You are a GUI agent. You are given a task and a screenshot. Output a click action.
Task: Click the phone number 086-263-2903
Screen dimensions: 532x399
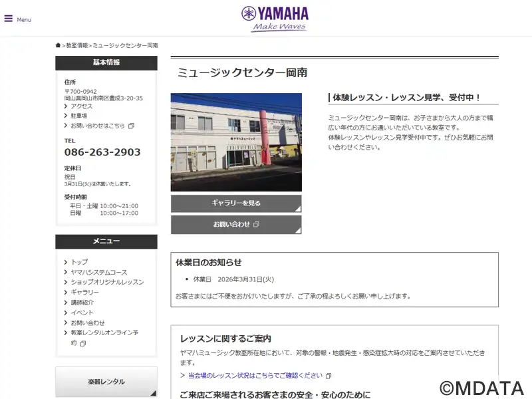pos(102,152)
